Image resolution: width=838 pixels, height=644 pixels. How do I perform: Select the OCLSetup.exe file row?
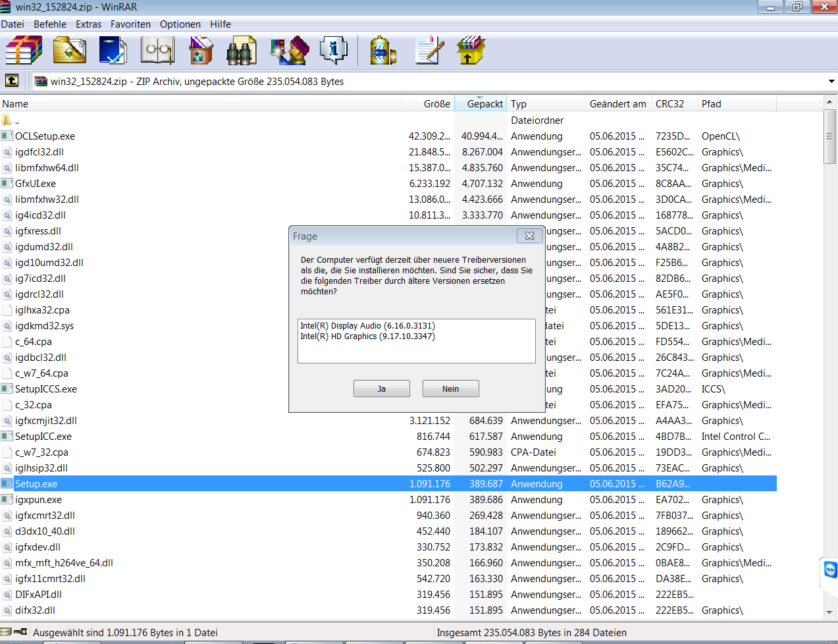pos(388,136)
